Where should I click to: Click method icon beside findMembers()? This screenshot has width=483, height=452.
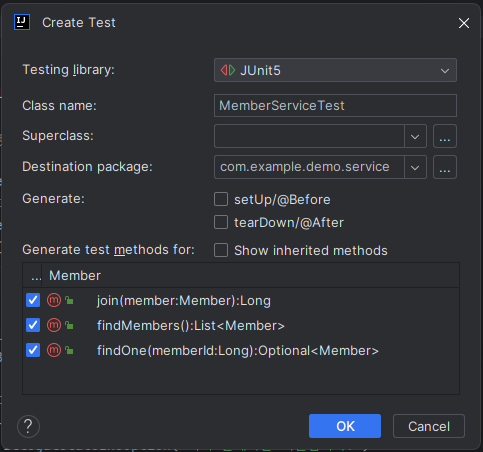tap(54, 325)
